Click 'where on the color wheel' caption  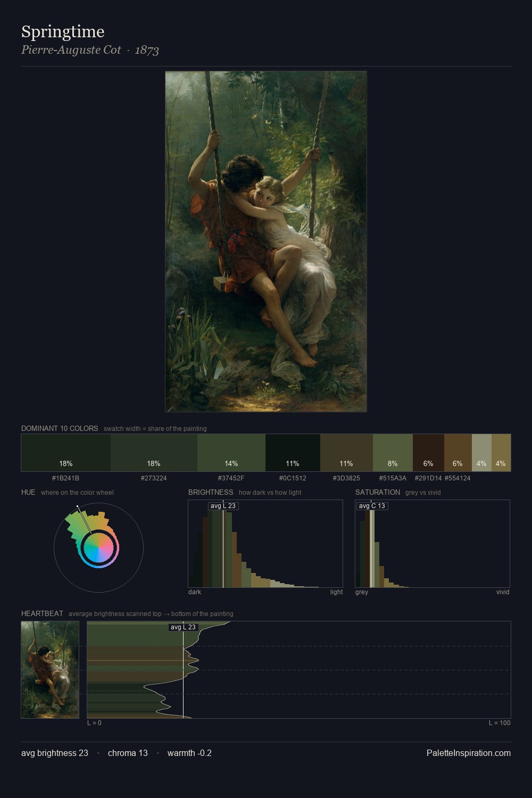(77, 493)
